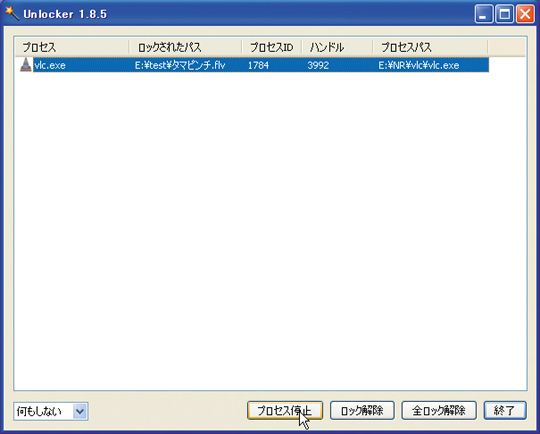Click the Unlocker wand icon in title bar

pyautogui.click(x=12, y=14)
